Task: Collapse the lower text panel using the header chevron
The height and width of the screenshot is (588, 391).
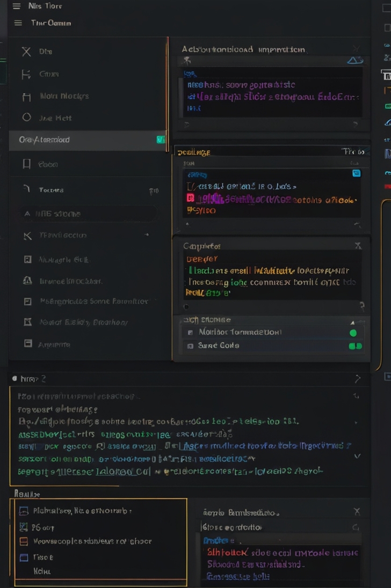Action: pos(358,379)
